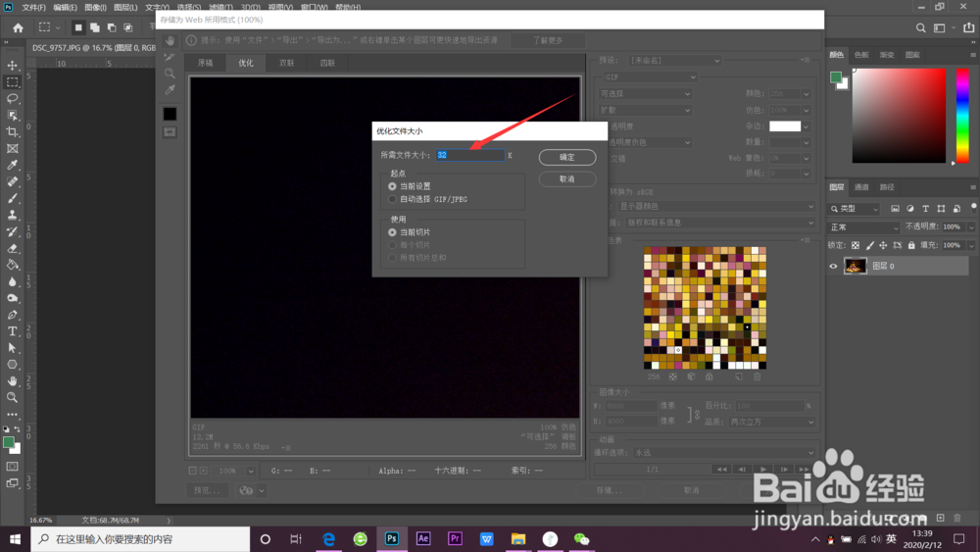
Task: Select the Hand tool in main toolbar
Action: pos(13,380)
